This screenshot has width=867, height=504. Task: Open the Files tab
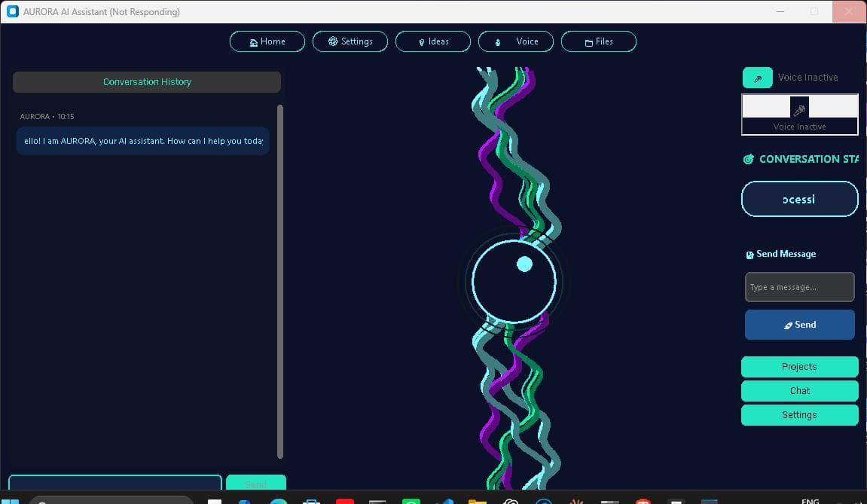pyautogui.click(x=599, y=41)
